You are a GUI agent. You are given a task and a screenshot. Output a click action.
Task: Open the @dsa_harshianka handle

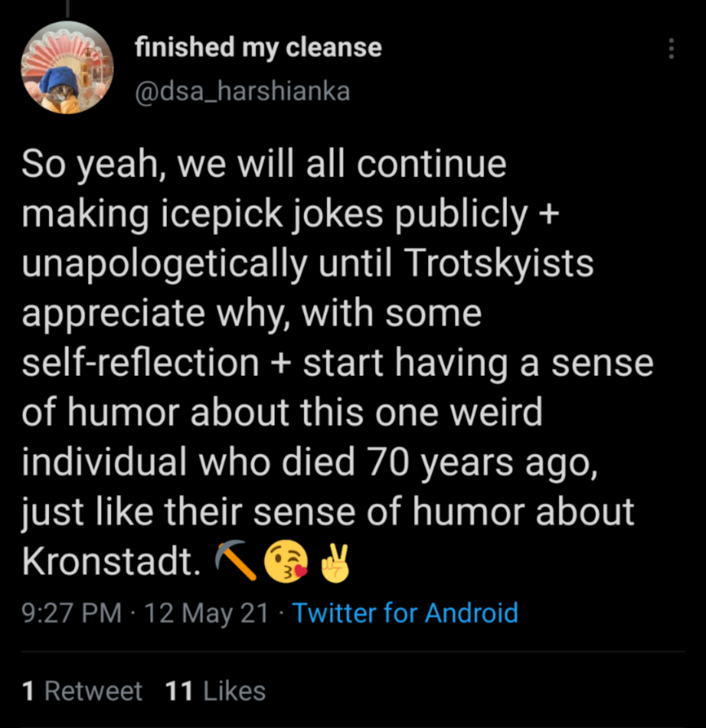[x=242, y=91]
